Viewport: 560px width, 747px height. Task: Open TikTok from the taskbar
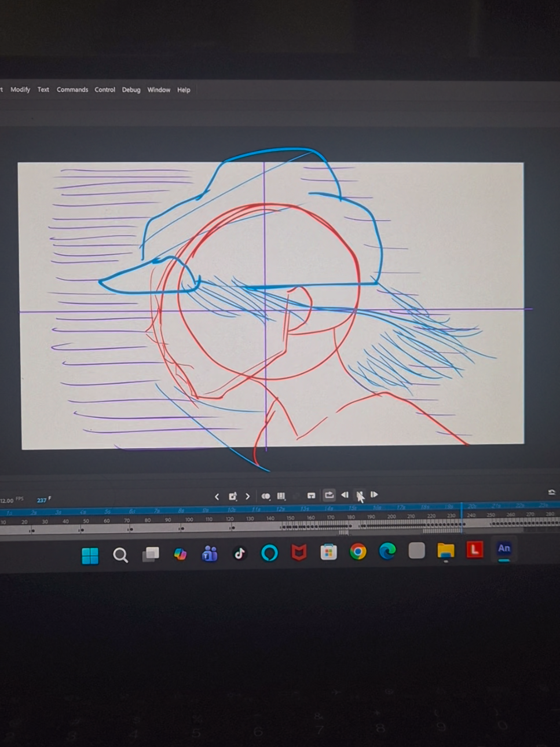[240, 554]
